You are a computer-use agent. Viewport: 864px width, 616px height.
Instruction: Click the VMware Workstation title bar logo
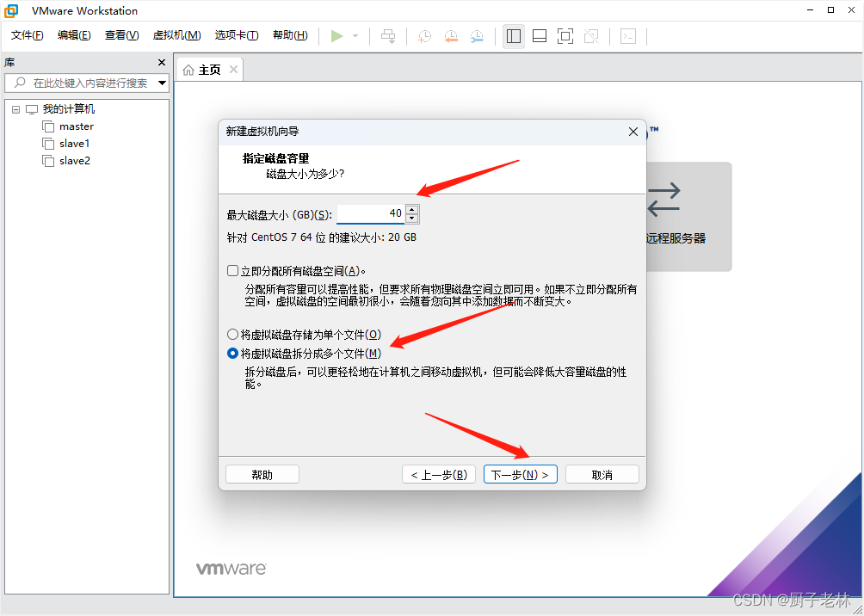[11, 10]
